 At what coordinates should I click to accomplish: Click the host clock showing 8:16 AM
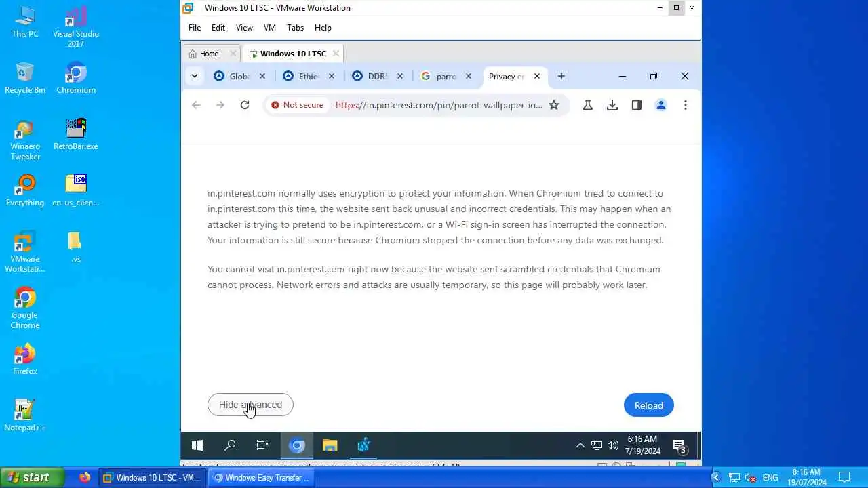point(806,477)
